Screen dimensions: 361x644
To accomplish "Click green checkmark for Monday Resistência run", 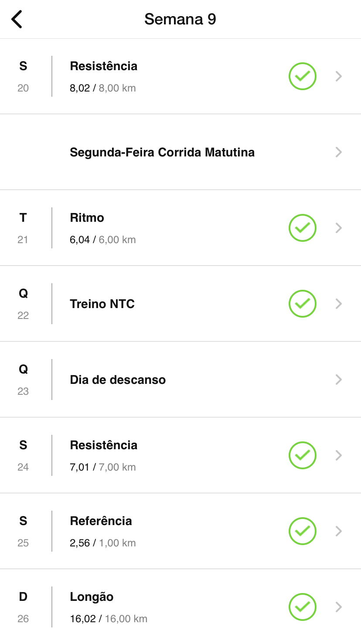I will click(302, 77).
